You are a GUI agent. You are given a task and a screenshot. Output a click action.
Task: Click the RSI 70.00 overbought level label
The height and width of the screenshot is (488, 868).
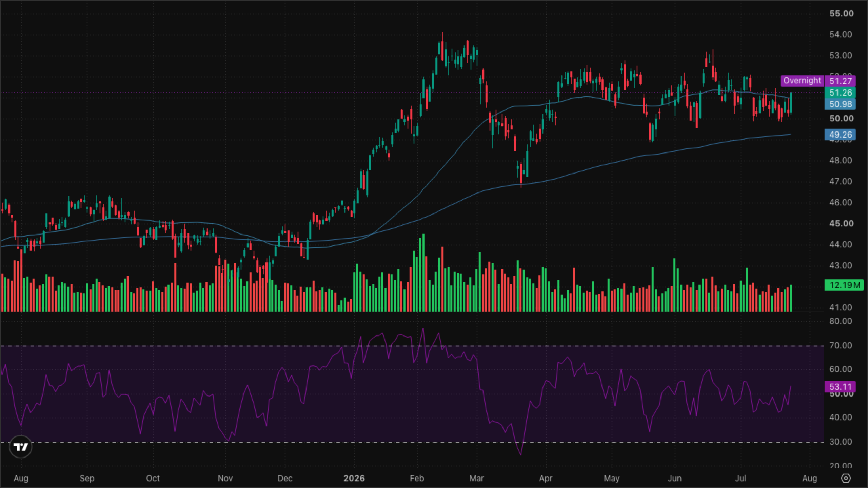point(841,345)
